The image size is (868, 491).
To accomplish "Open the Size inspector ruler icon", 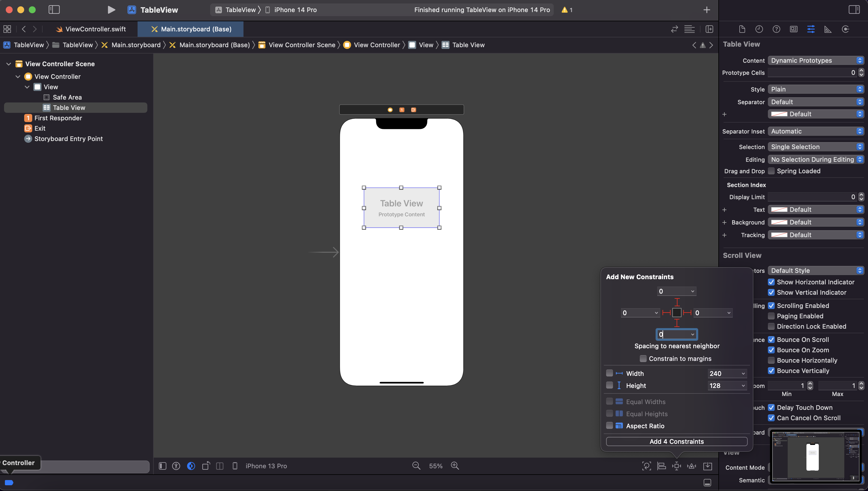I will point(828,29).
